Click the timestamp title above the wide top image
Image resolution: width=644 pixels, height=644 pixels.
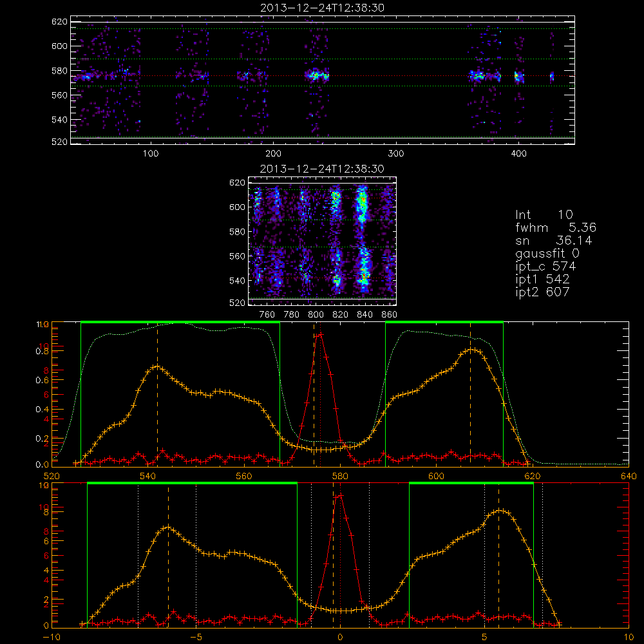pyautogui.click(x=322, y=8)
